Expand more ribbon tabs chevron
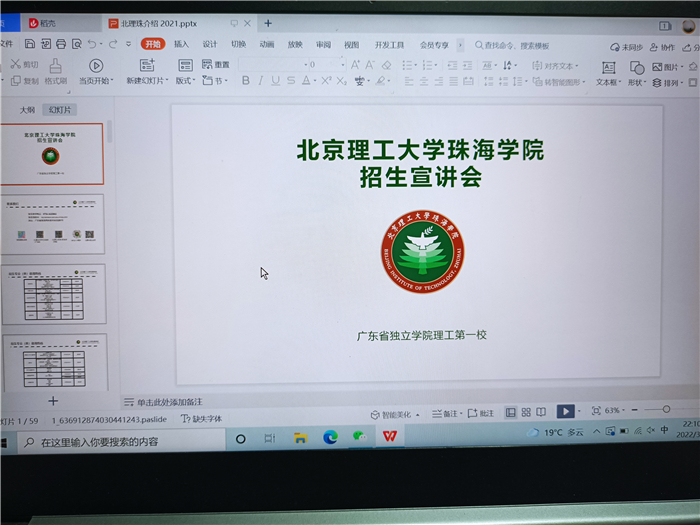The width and height of the screenshot is (700, 525). tap(460, 45)
